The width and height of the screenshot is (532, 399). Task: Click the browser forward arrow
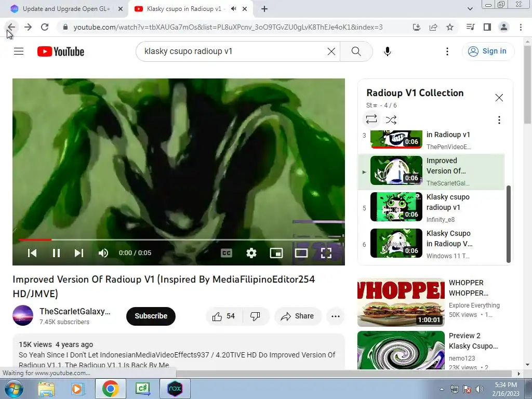pyautogui.click(x=28, y=27)
